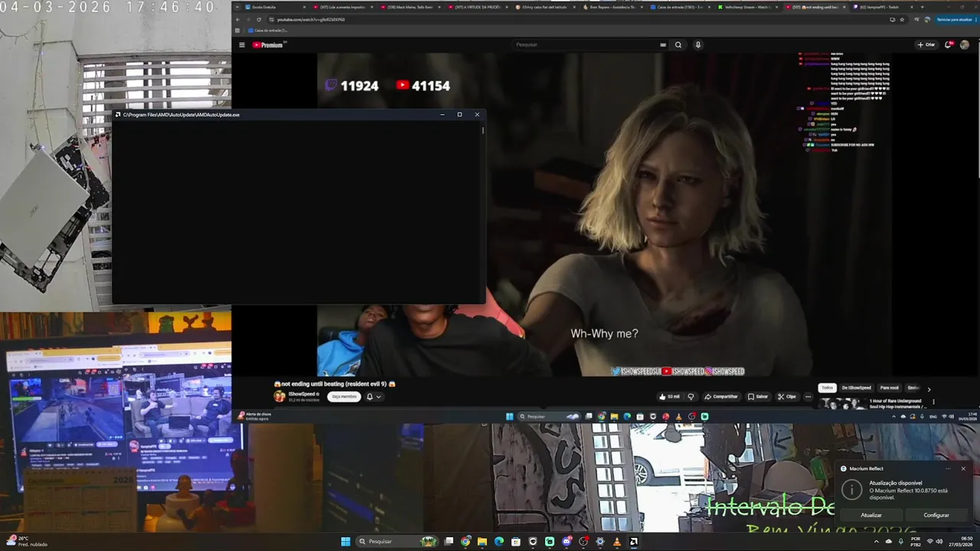Open the IShowSpeed channel name link
The height and width of the screenshot is (551, 980).
302,394
